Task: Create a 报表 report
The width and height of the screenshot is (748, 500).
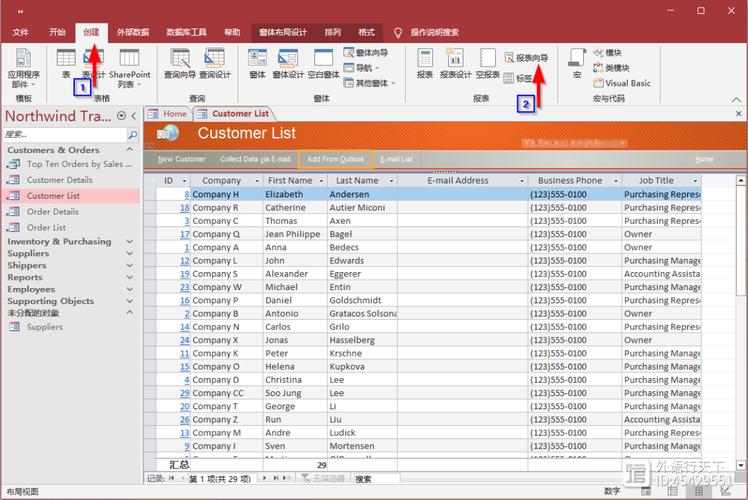Action: coord(425,63)
